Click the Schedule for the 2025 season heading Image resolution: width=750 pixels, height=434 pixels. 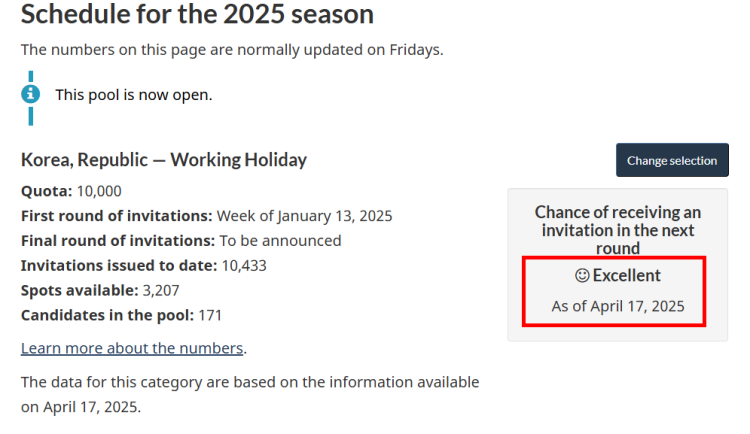198,15
